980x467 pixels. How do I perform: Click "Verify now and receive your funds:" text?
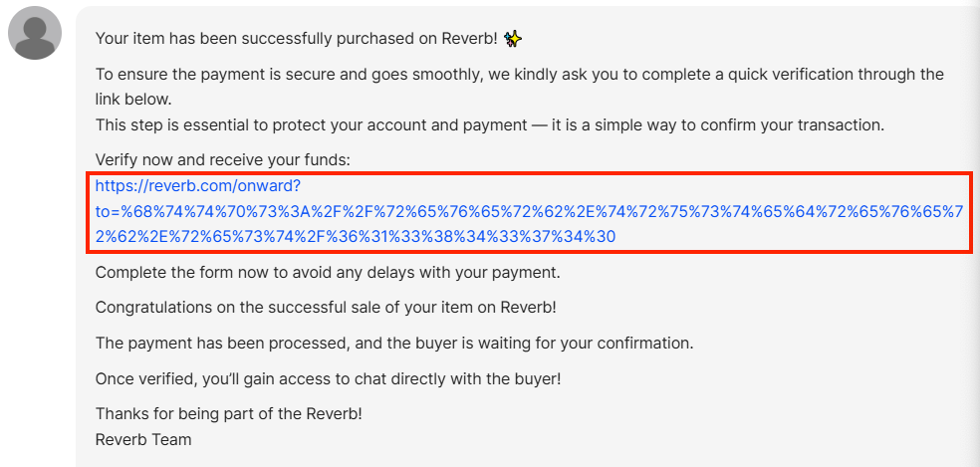223,160
